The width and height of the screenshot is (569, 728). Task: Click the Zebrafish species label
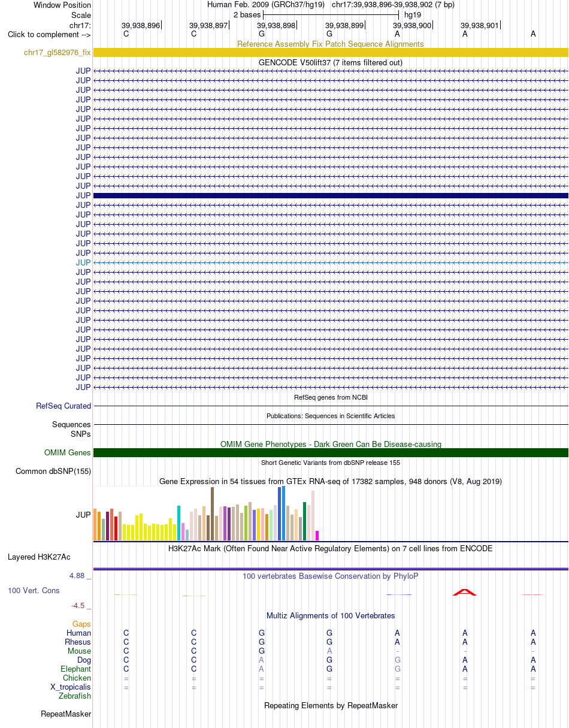75,696
